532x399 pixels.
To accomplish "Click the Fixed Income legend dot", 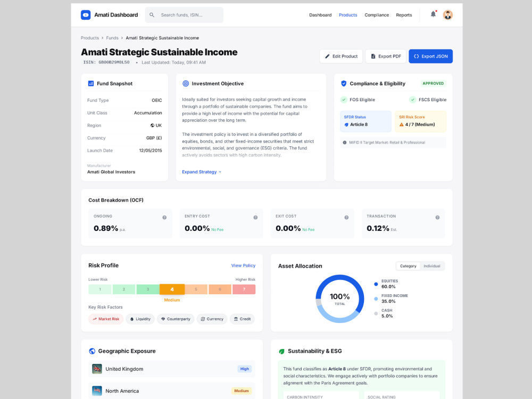I will tap(376, 299).
